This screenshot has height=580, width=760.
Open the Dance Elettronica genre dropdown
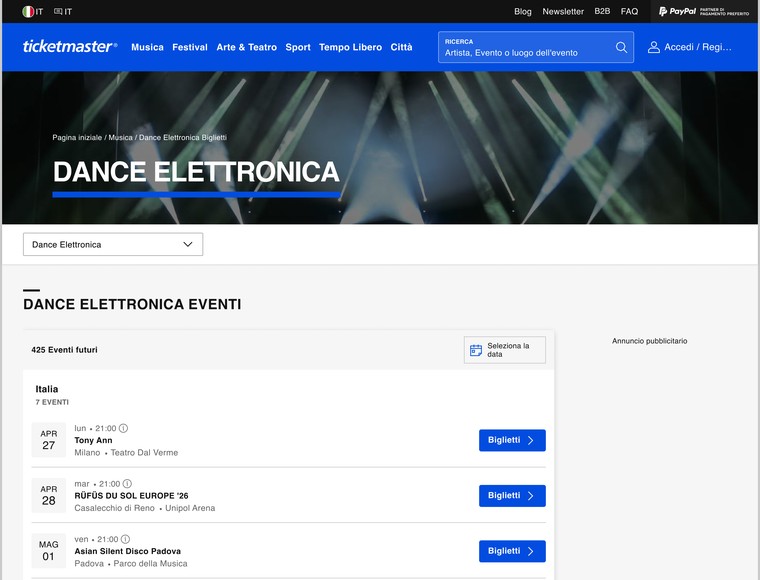tap(113, 244)
